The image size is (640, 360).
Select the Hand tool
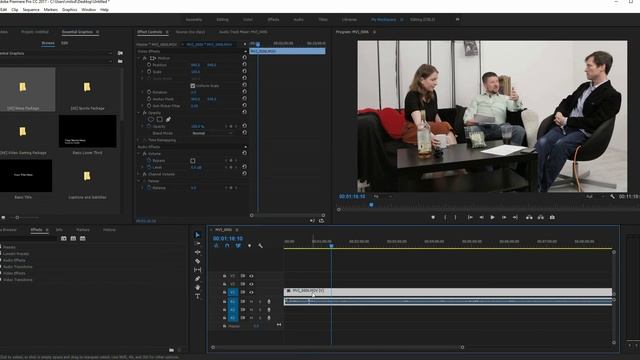pyautogui.click(x=198, y=287)
